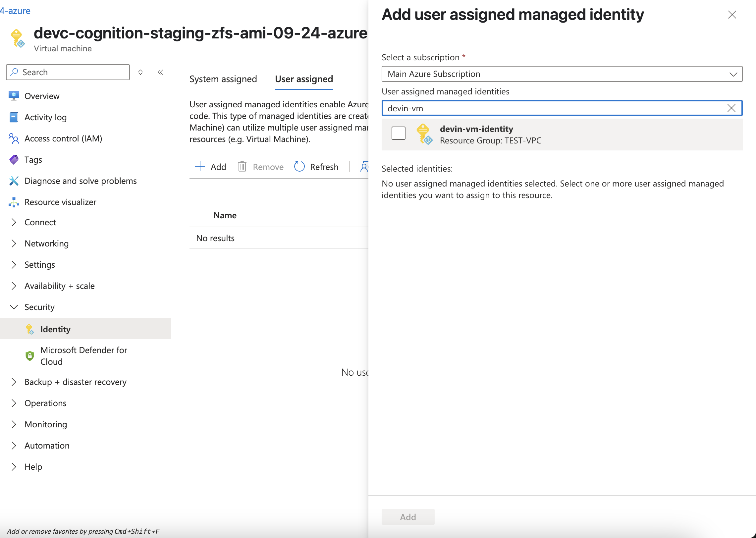Click the Microsoft Defender for Cloud shield icon

coord(30,356)
